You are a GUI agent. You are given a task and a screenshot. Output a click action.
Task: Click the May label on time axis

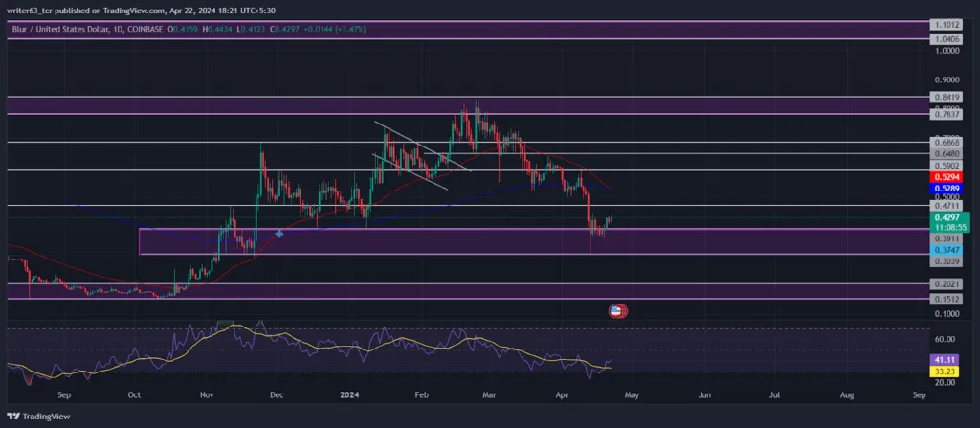632,395
